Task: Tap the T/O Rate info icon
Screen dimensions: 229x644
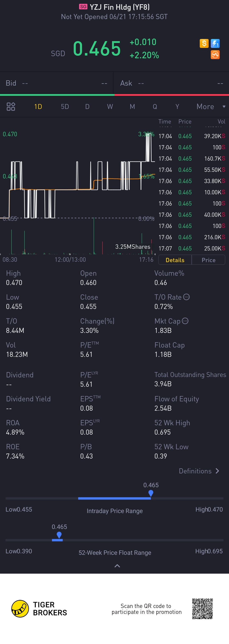Action: tap(186, 297)
